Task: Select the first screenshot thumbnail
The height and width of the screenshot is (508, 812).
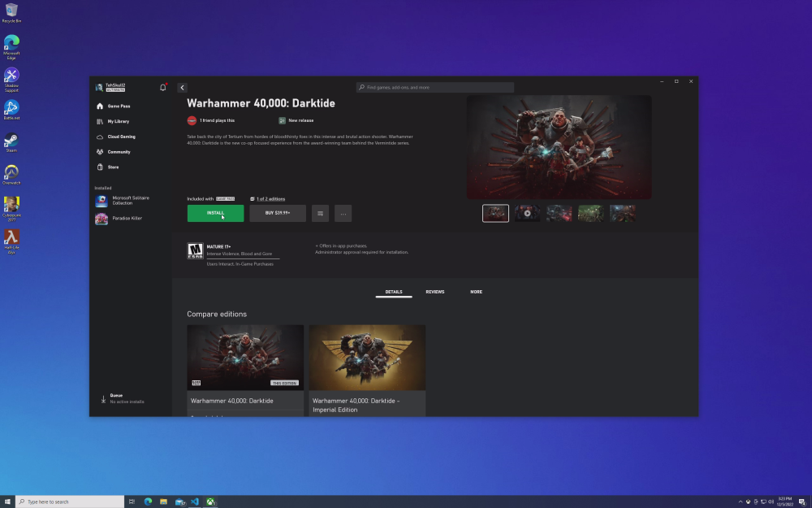Action: point(495,213)
